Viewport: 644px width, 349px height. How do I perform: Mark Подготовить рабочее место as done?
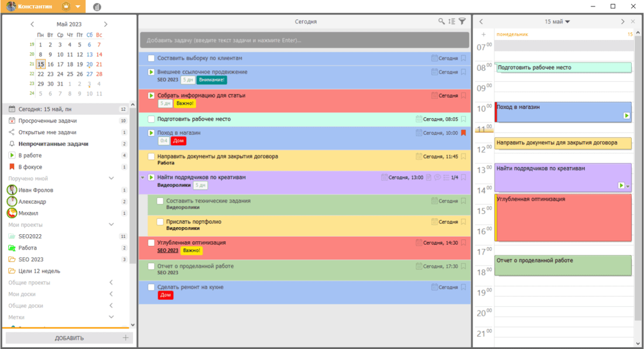click(151, 119)
